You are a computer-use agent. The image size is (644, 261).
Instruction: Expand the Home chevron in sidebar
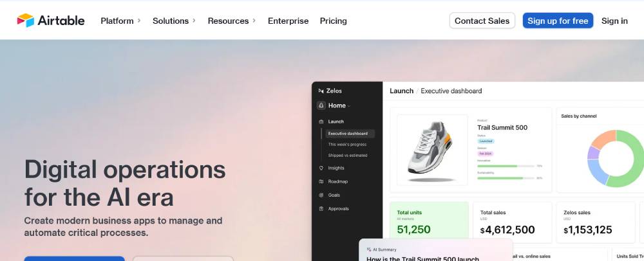(x=349, y=106)
